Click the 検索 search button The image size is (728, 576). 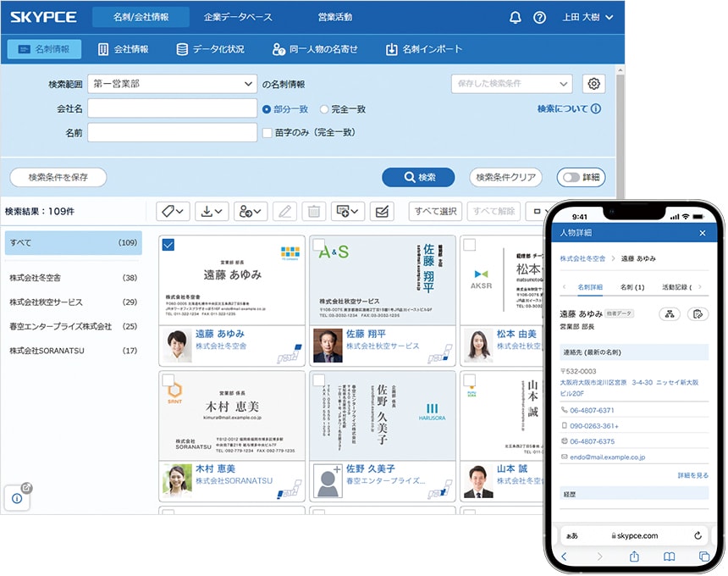pyautogui.click(x=418, y=177)
